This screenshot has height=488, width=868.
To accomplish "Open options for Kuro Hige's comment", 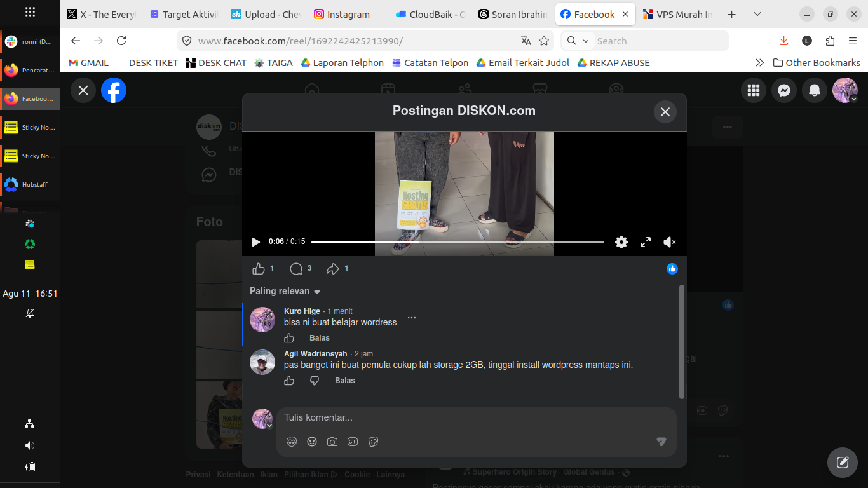I will 412,318.
